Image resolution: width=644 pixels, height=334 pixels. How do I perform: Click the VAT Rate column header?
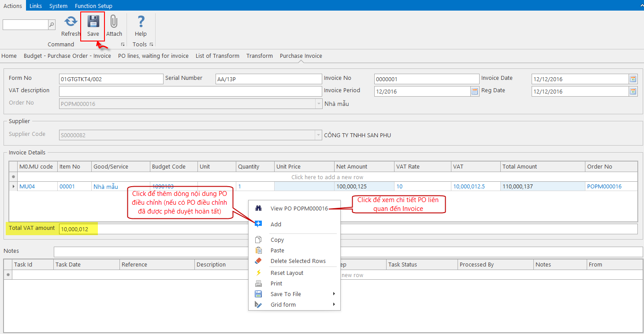coord(423,167)
